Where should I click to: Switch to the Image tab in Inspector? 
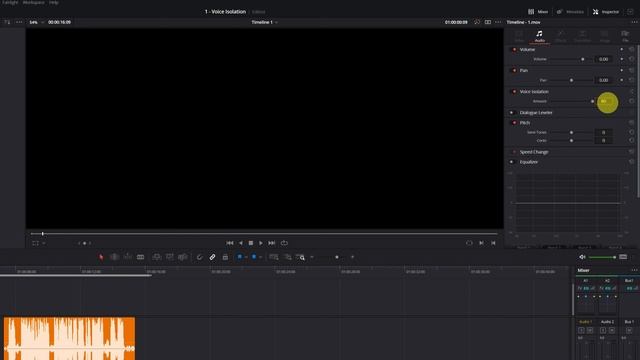[x=604, y=36]
